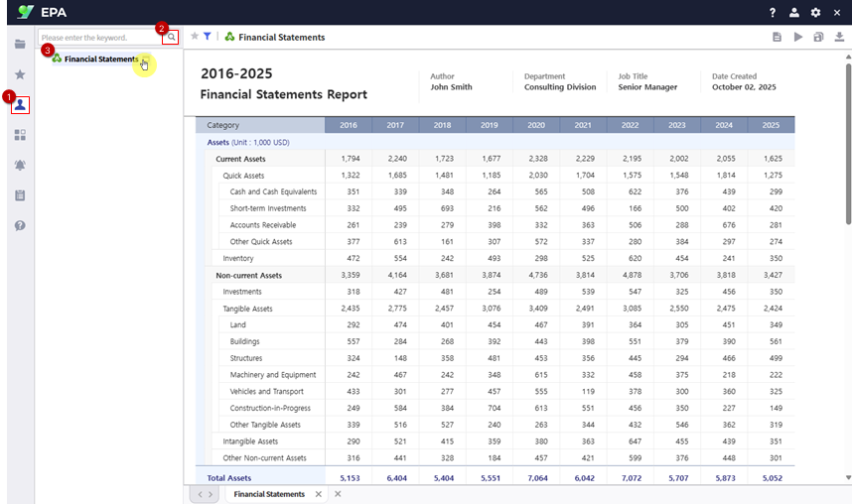Click the blue filter funnel icon

tap(208, 37)
